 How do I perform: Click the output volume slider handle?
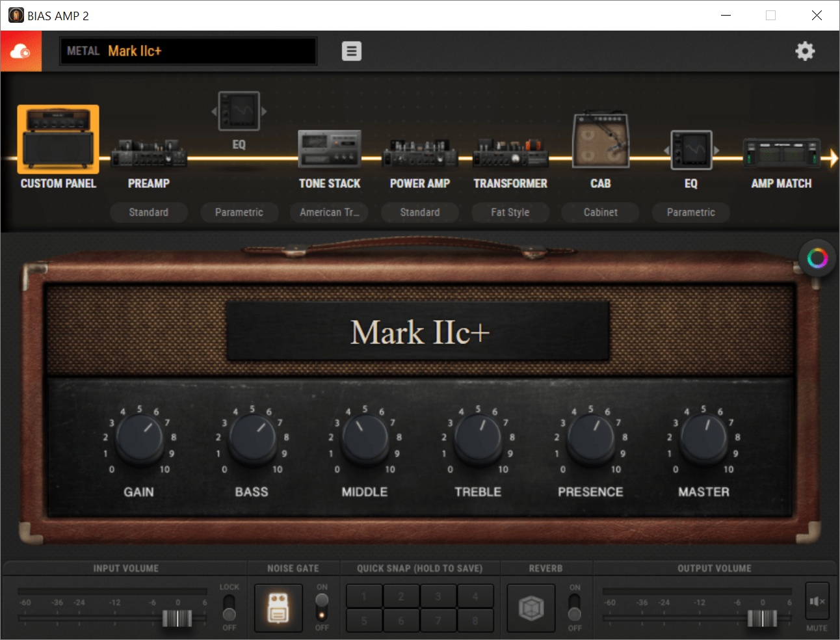click(x=762, y=618)
